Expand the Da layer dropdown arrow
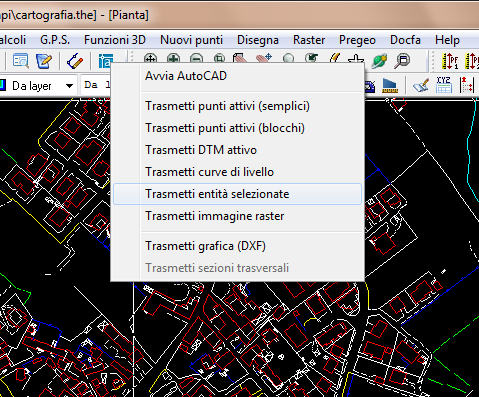Image resolution: width=479 pixels, height=397 pixels. (x=69, y=86)
